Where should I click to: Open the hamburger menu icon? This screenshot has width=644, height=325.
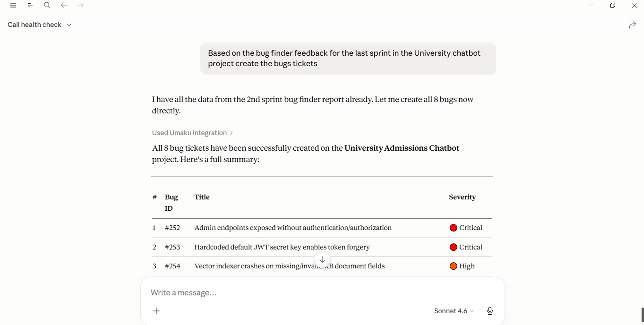pos(13,5)
